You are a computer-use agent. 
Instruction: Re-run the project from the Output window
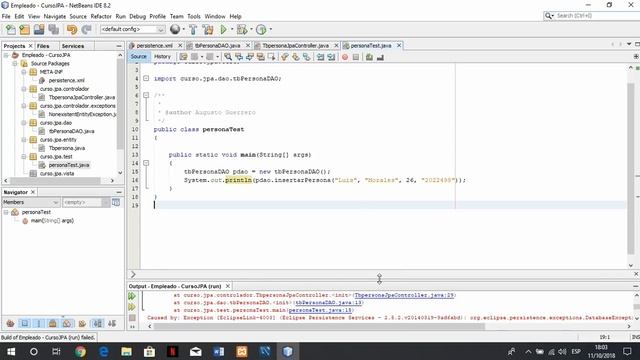(x=132, y=296)
